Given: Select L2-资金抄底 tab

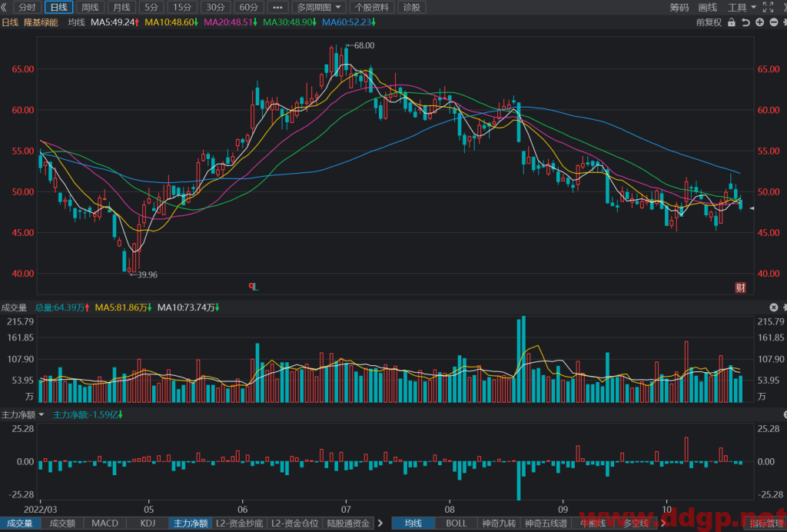Looking at the screenshot, I should [239, 523].
